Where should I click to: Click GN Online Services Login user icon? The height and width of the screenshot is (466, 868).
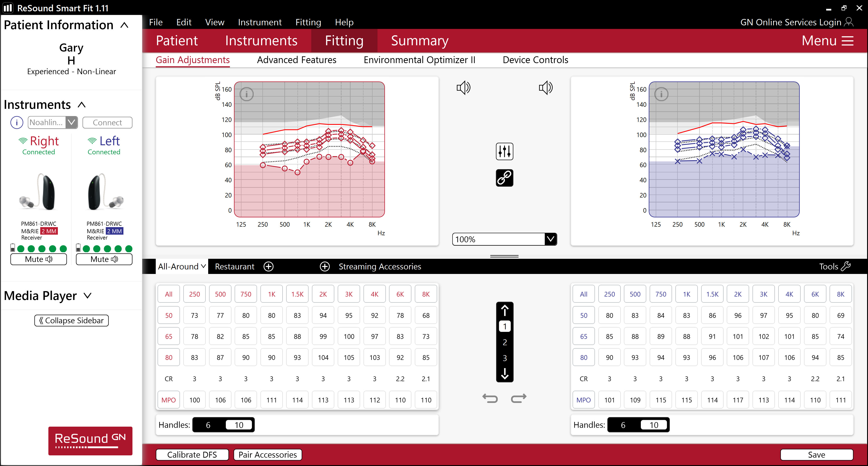pyautogui.click(x=849, y=22)
